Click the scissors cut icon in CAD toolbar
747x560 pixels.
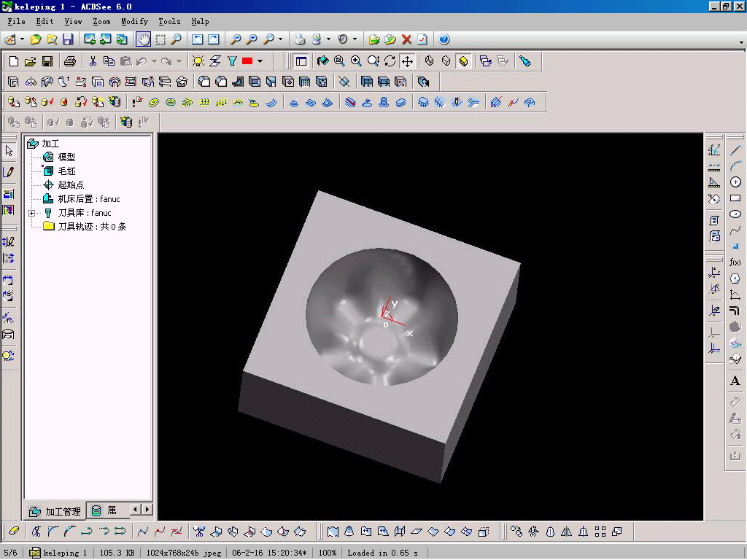[93, 61]
